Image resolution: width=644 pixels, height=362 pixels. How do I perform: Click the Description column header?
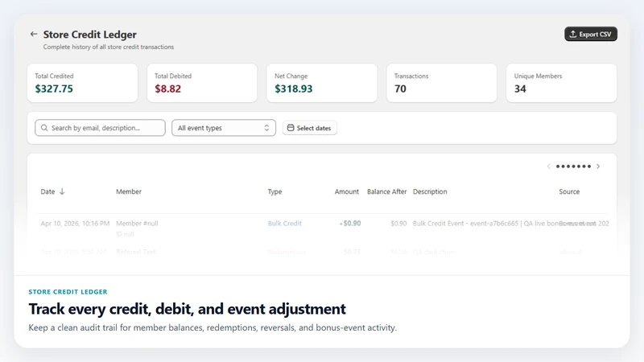430,191
